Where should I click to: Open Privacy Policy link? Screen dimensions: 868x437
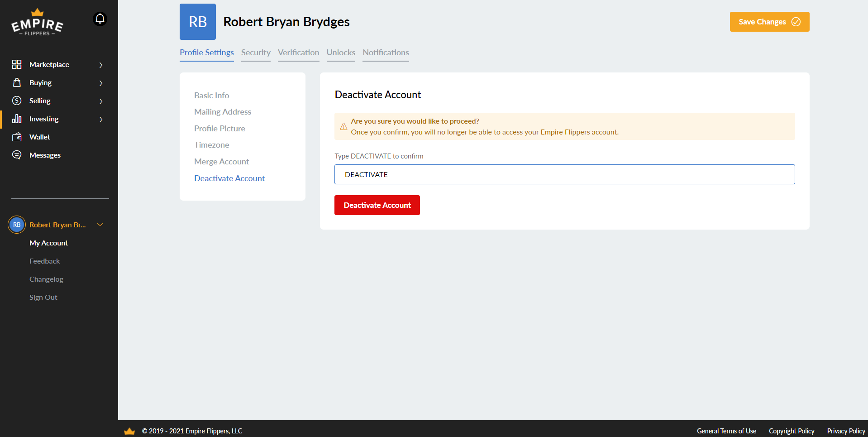tap(846, 431)
